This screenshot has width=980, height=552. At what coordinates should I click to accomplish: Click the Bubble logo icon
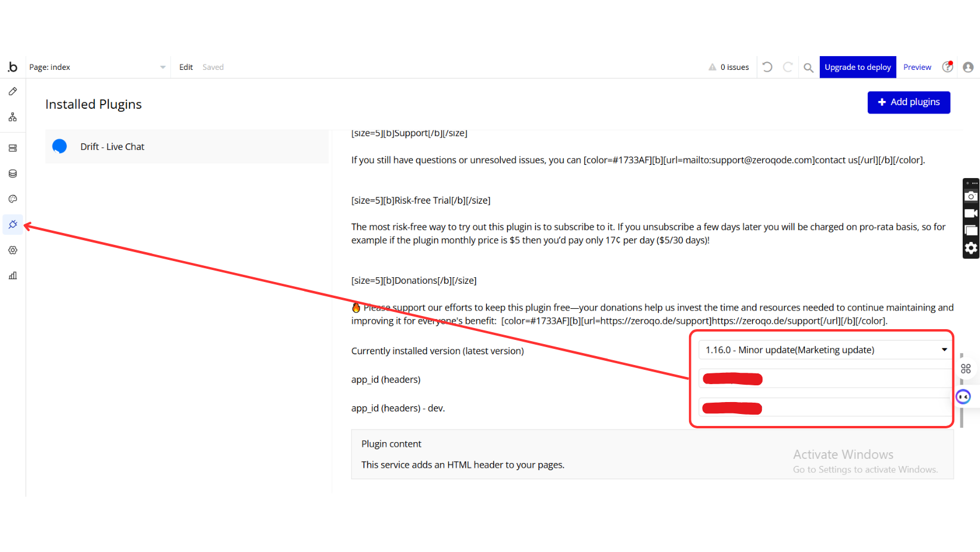click(13, 67)
